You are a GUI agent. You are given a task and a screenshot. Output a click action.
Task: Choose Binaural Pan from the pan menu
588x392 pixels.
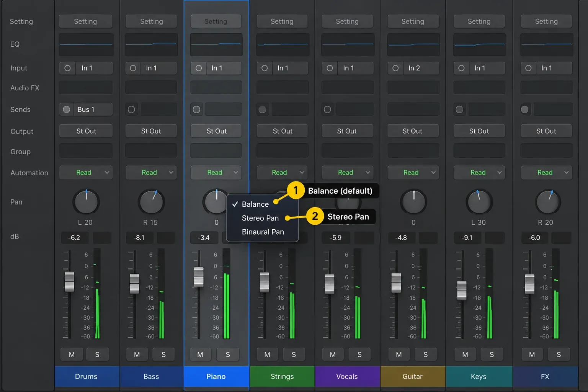[x=262, y=232]
